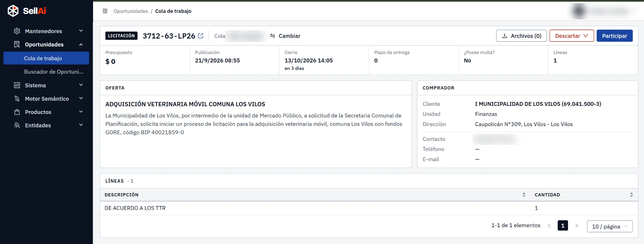Expand the Productos menu chevron

point(81,112)
